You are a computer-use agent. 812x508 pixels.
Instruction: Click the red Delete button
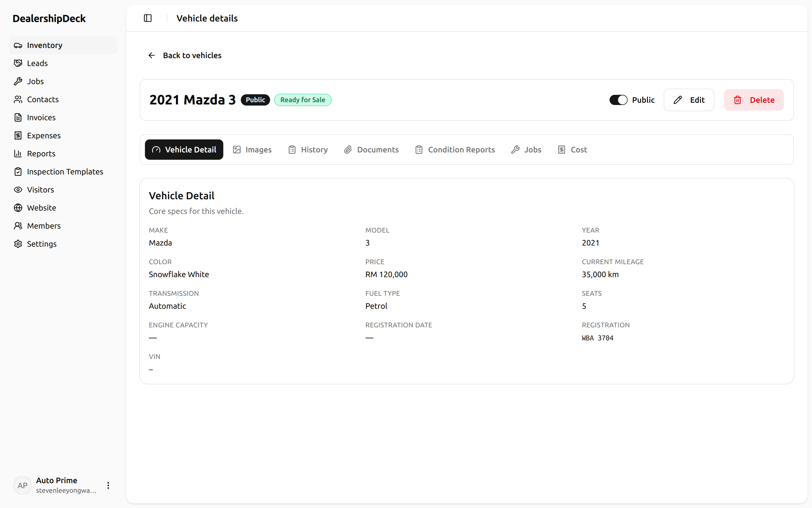tap(754, 100)
